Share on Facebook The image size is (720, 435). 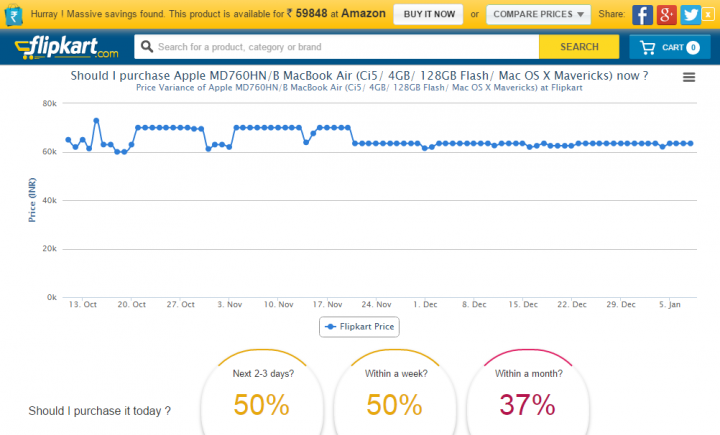(x=642, y=15)
